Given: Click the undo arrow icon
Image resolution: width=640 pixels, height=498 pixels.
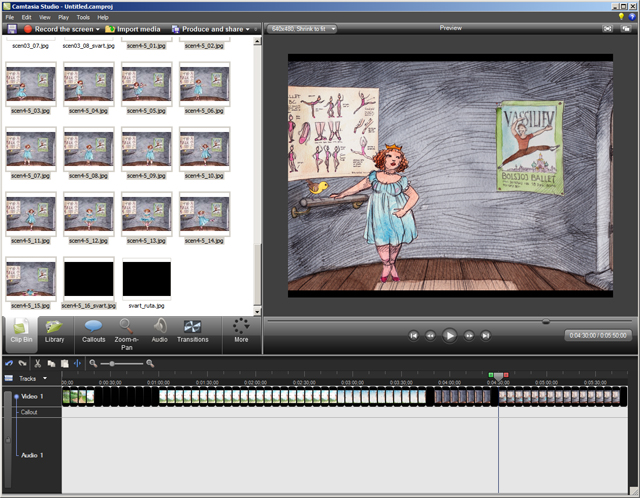Looking at the screenshot, I should (x=9, y=363).
